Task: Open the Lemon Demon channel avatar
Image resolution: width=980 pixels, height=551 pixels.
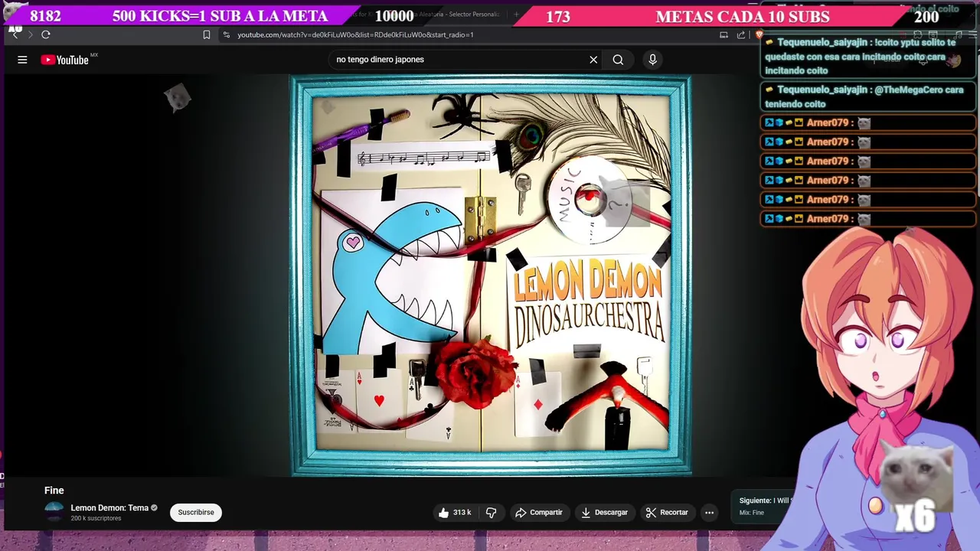Action: point(54,512)
